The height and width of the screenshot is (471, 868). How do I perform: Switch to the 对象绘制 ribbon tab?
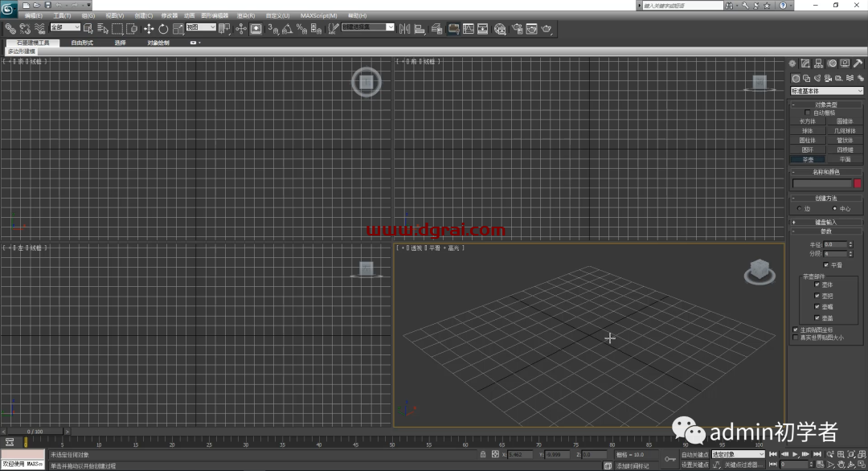pyautogui.click(x=158, y=43)
